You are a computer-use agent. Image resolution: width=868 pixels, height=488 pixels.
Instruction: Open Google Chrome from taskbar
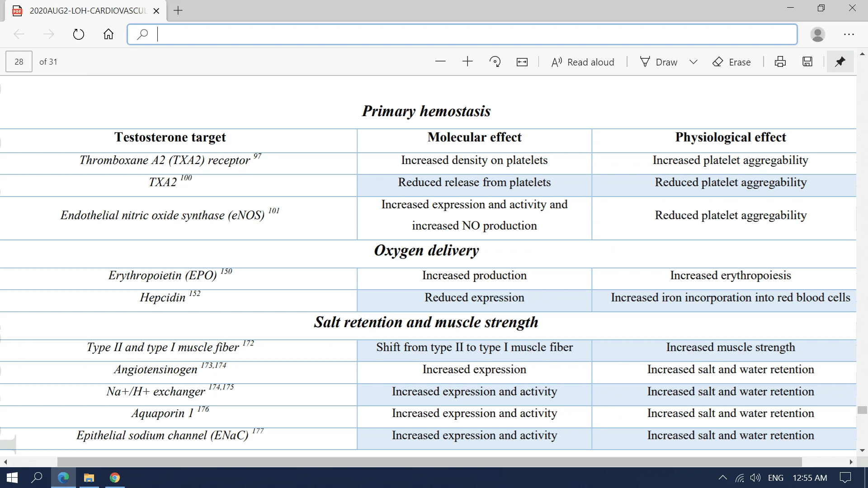pos(115,478)
